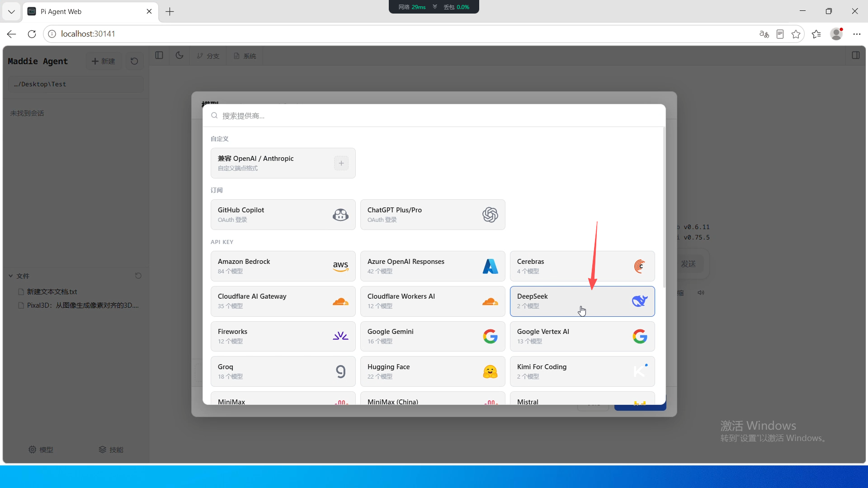Click the speaker sound icon
The width and height of the screenshot is (868, 488).
click(x=701, y=293)
